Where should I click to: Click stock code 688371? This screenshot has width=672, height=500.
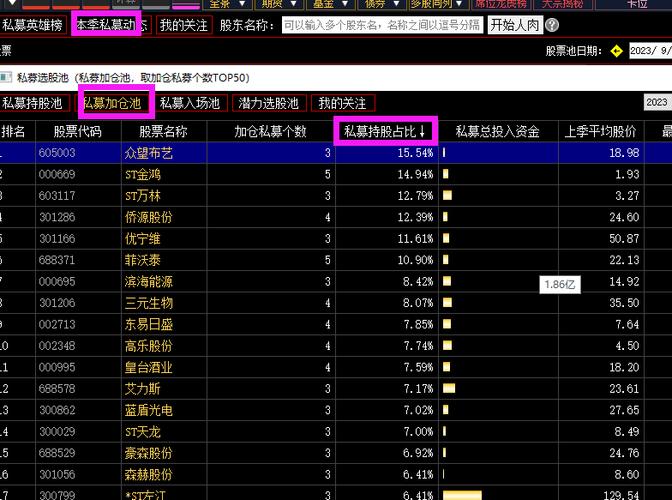(x=57, y=260)
